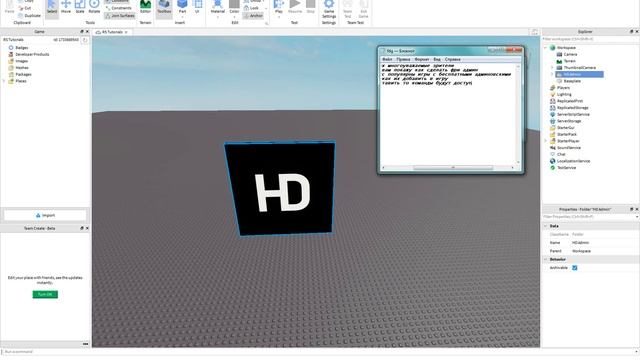Screen dimensions: 640x360
Task: Expand StarterPlayer in Explorer
Action: tap(545, 141)
